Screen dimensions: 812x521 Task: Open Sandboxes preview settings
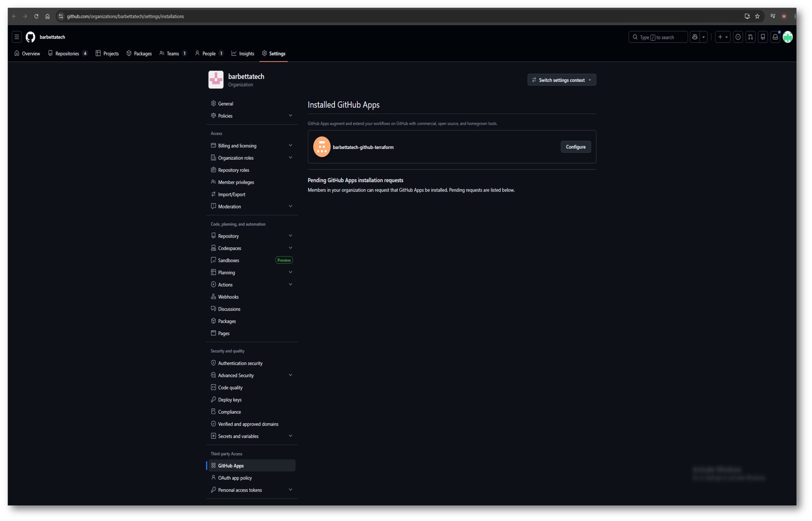252,260
